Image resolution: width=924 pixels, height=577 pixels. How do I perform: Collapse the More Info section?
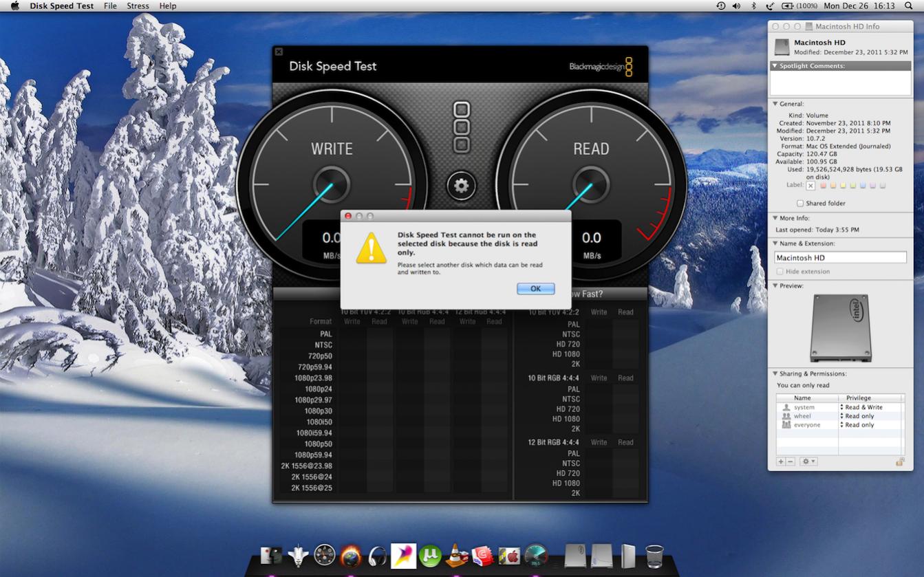point(775,218)
